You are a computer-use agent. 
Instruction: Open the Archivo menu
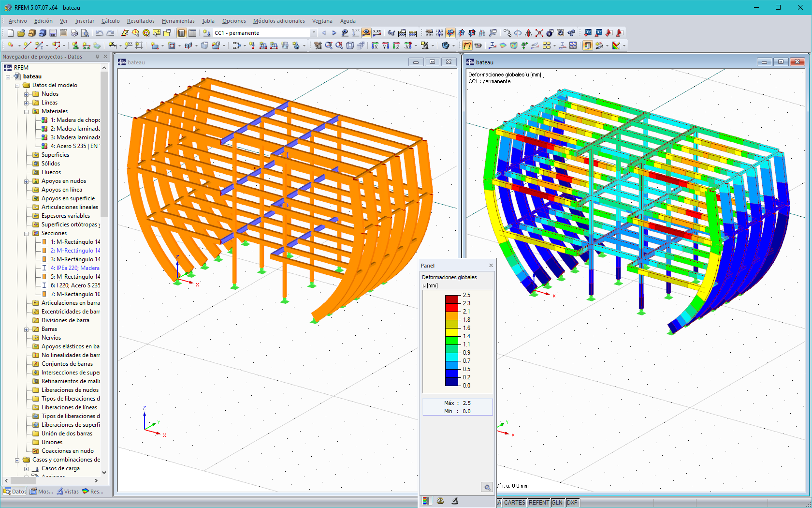pos(18,21)
